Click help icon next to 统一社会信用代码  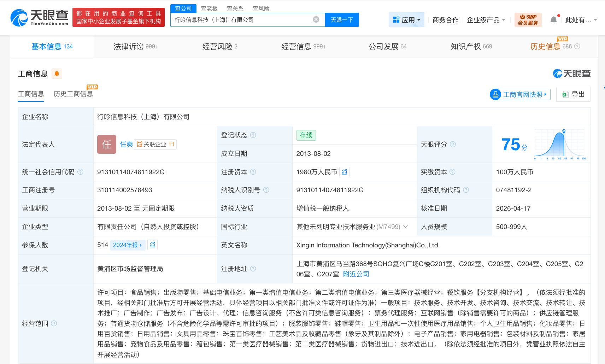81,172
